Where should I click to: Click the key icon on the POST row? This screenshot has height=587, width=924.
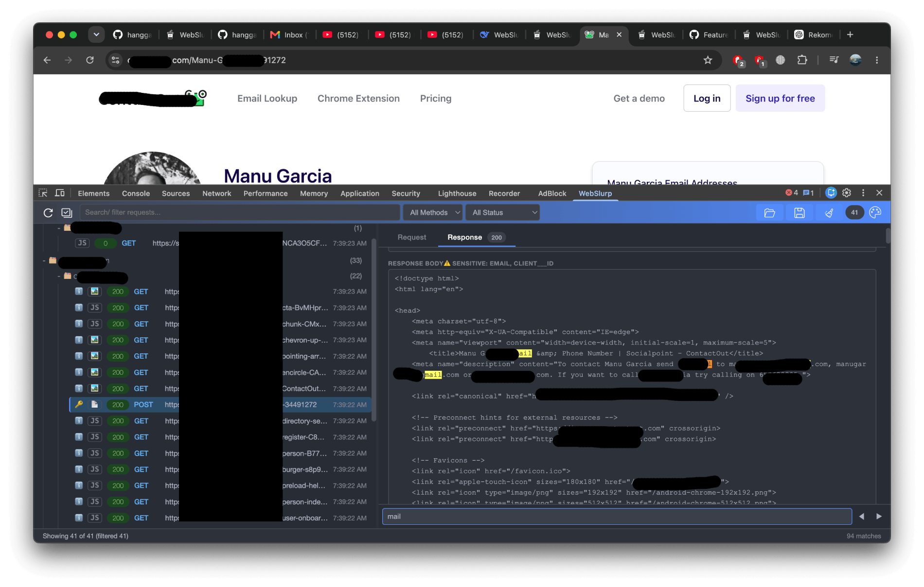point(79,404)
